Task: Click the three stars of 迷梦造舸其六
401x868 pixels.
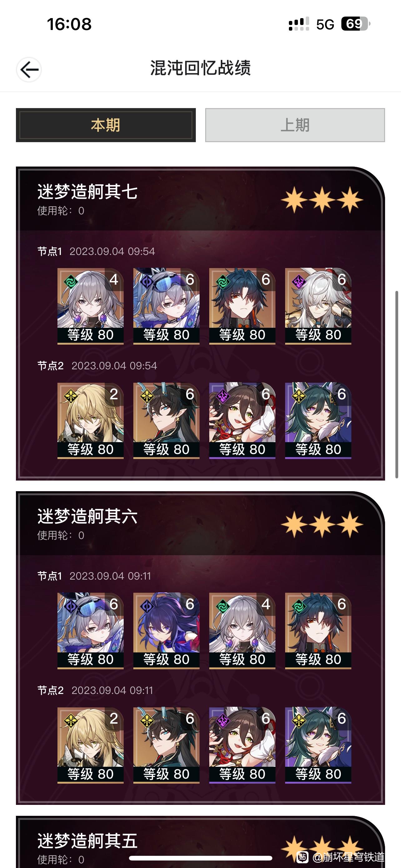Action: [x=322, y=524]
